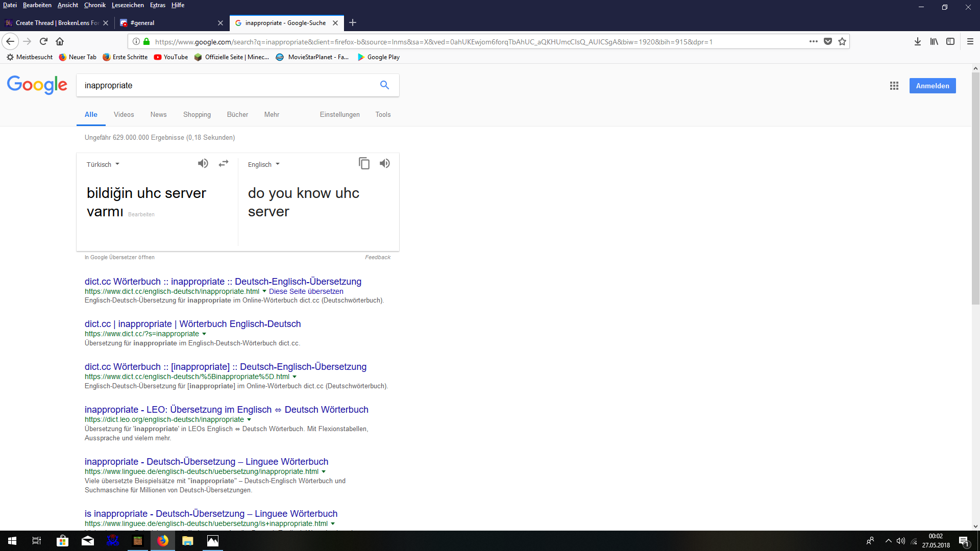
Task: Expand the Englisch target language dropdown
Action: 263,164
